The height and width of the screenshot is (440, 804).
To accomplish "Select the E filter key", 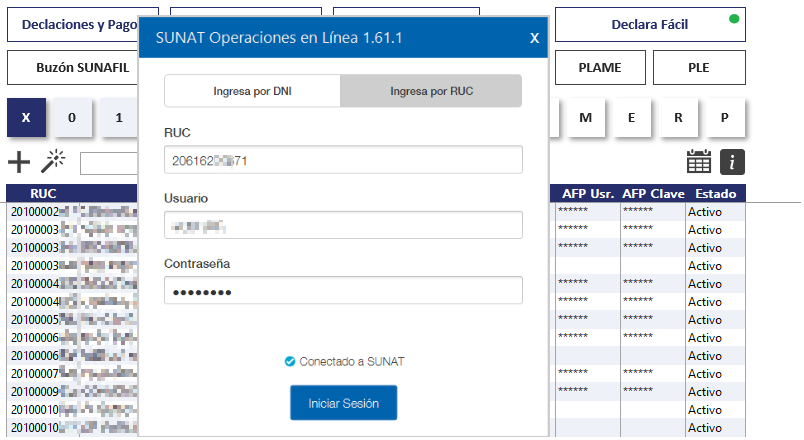I will [632, 117].
